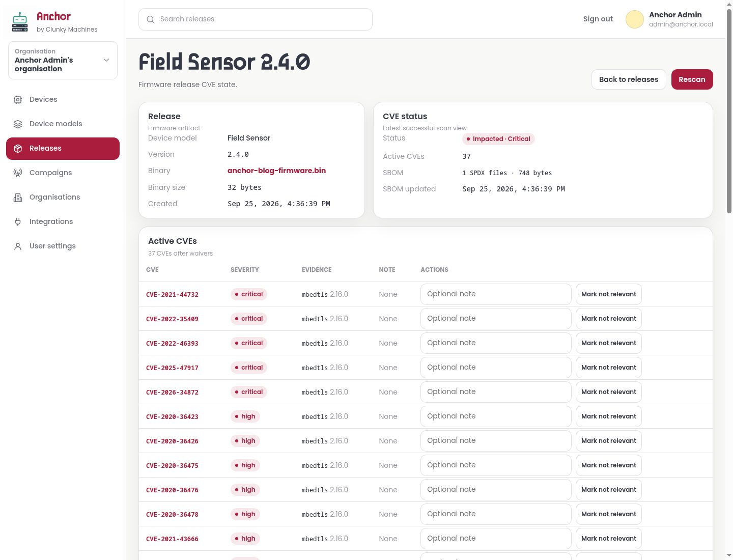Mark CVE-2026-34872 not relevant
Image resolution: width=733 pixels, height=560 pixels.
click(608, 392)
